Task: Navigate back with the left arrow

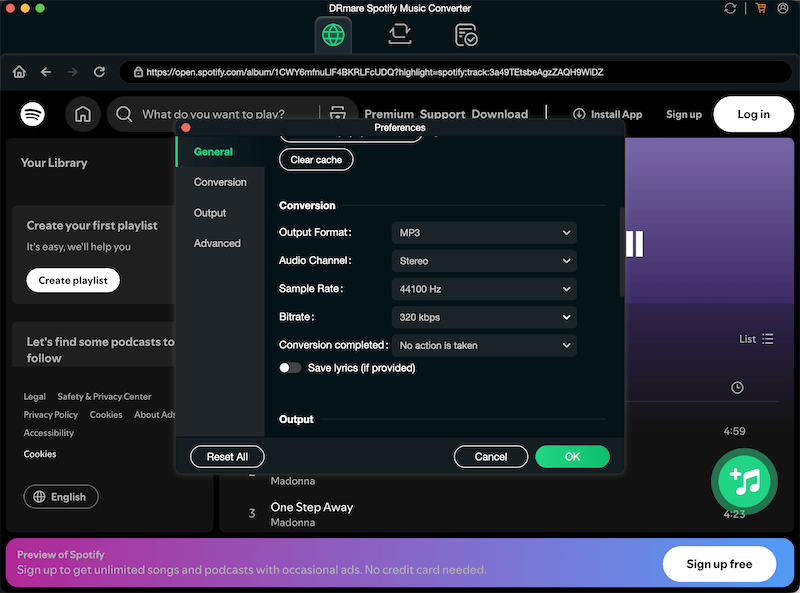Action: click(x=46, y=72)
